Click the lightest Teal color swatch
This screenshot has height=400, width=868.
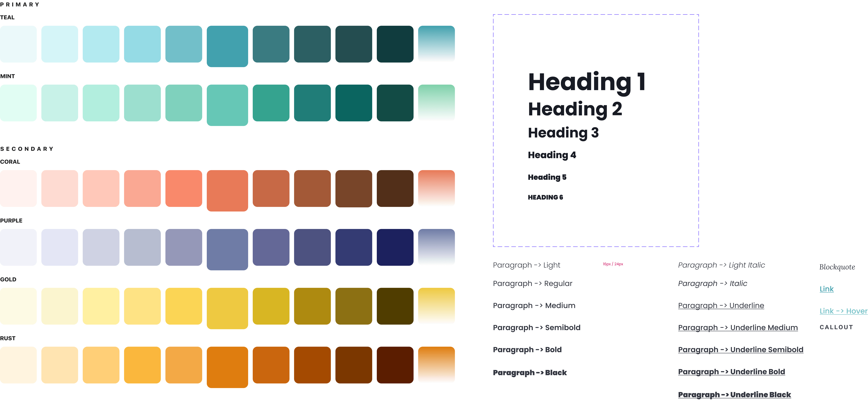18,44
